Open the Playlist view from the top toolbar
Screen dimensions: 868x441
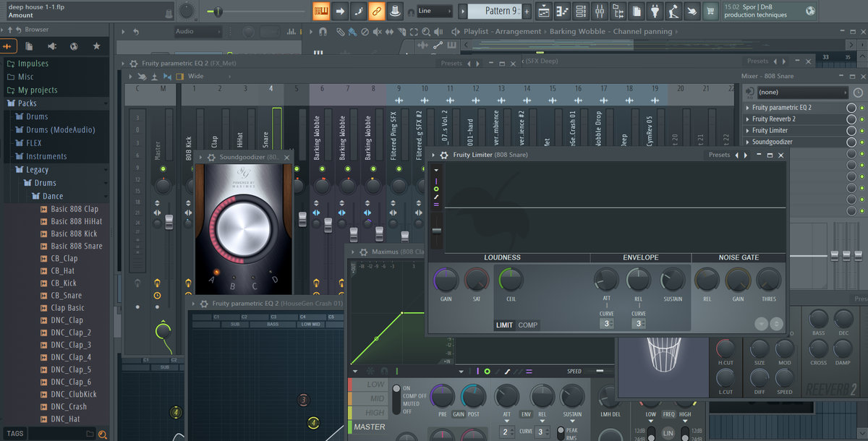coord(544,11)
